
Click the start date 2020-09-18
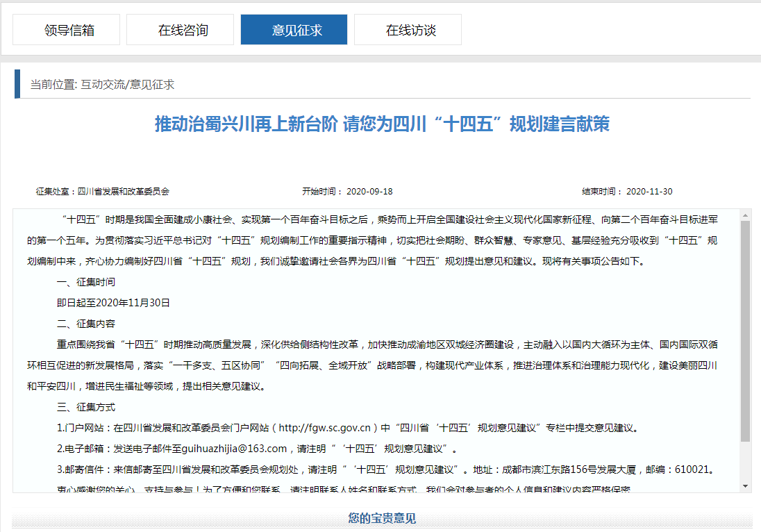[369, 192]
